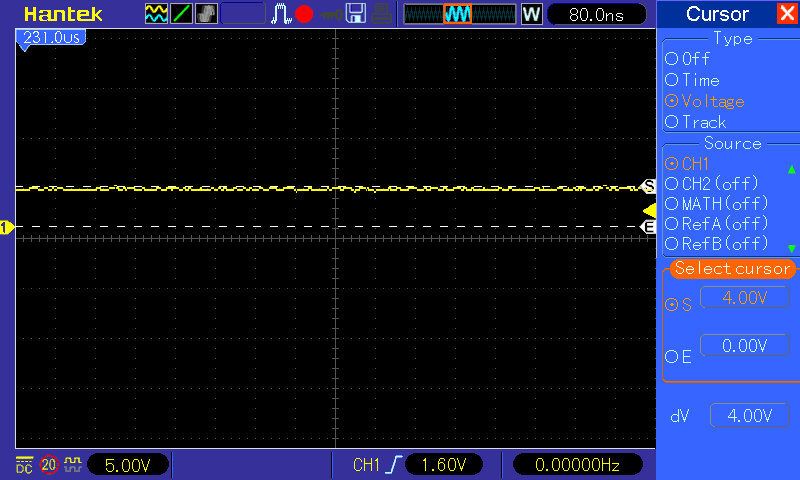
Task: Select the S cursor radio button
Action: [x=671, y=305]
